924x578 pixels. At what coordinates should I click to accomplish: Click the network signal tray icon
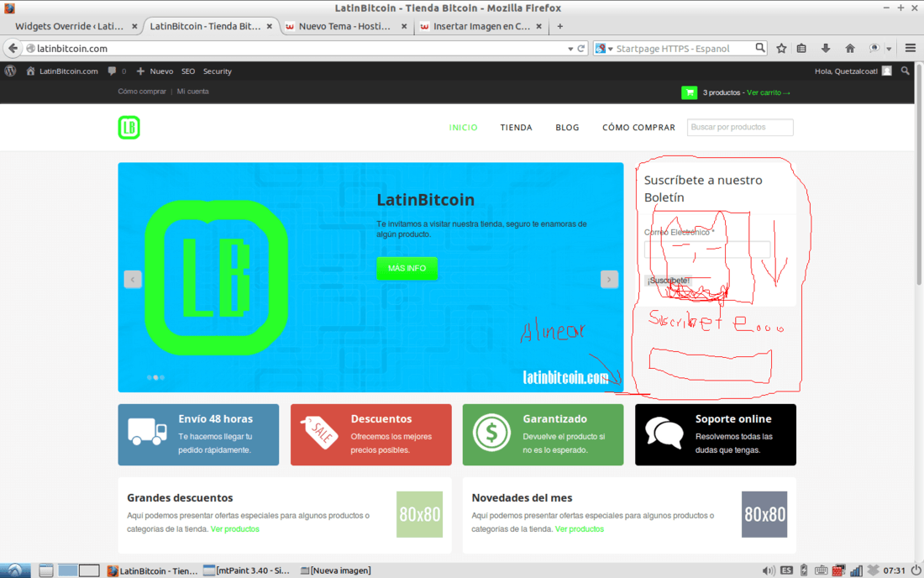click(856, 570)
